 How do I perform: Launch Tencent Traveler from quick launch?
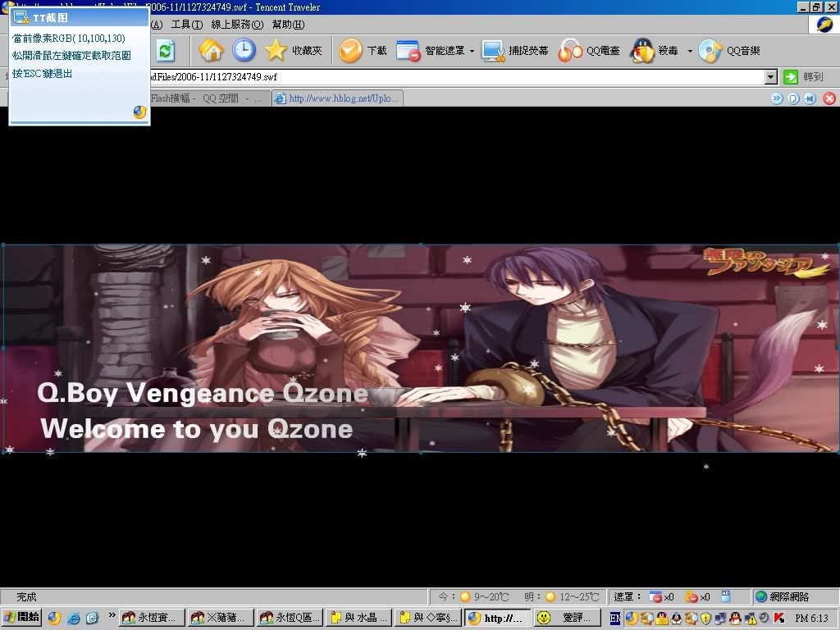pyautogui.click(x=55, y=619)
